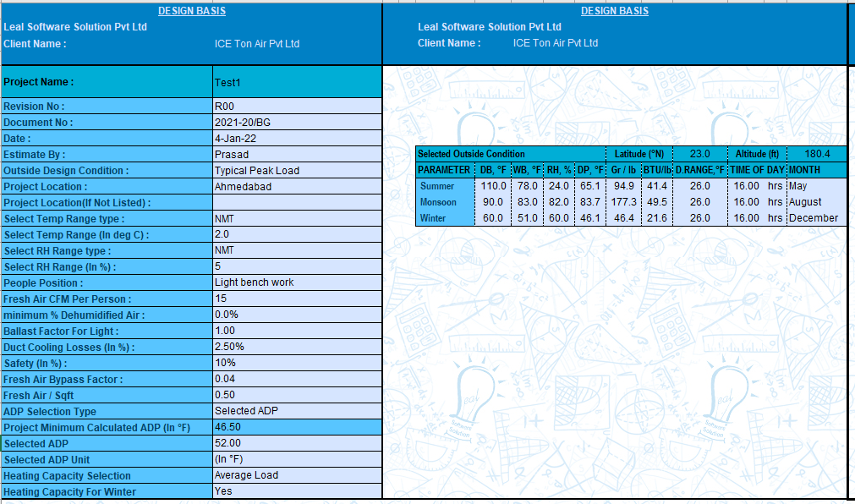This screenshot has height=504, width=855.
Task: Open Project Location cell showing Ahmedabad
Action: [297, 187]
